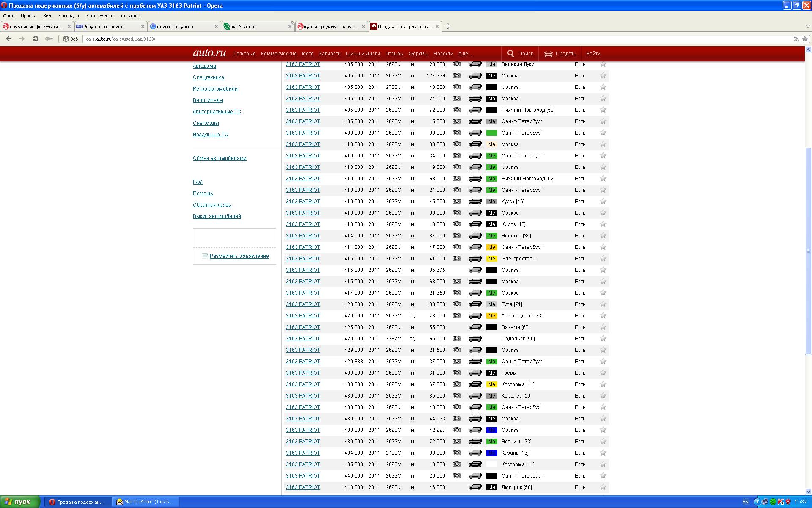
Task: Expand the ещё... navigation menu
Action: click(x=465, y=54)
